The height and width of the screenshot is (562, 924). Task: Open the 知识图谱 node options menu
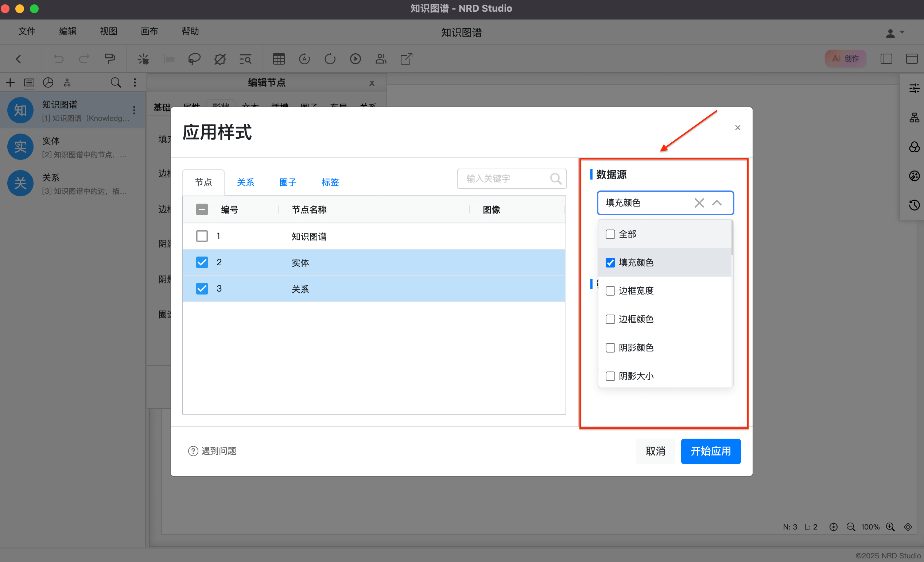click(134, 110)
